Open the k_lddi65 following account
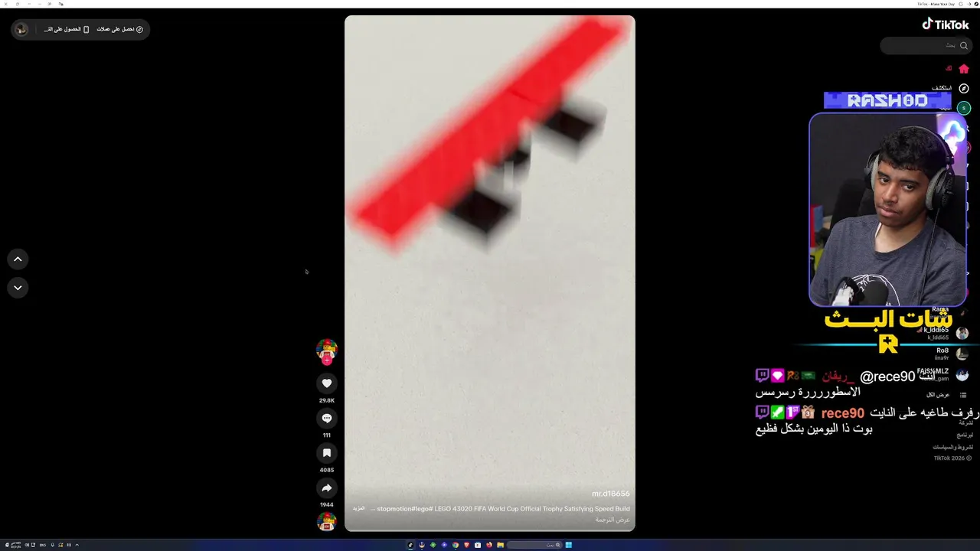 click(946, 334)
